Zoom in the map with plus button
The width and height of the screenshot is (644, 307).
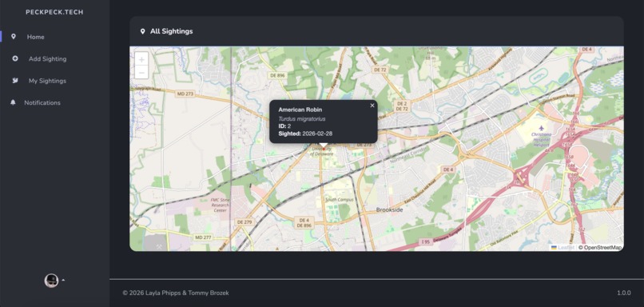tap(141, 60)
